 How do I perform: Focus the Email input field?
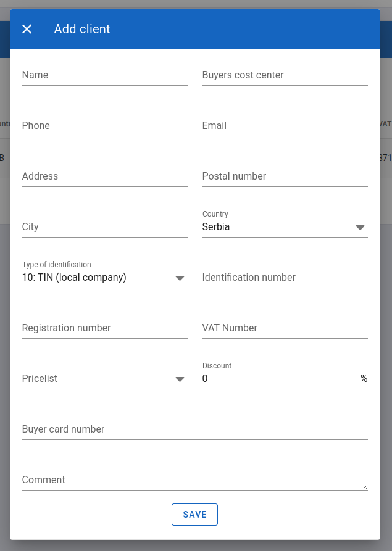tap(285, 126)
